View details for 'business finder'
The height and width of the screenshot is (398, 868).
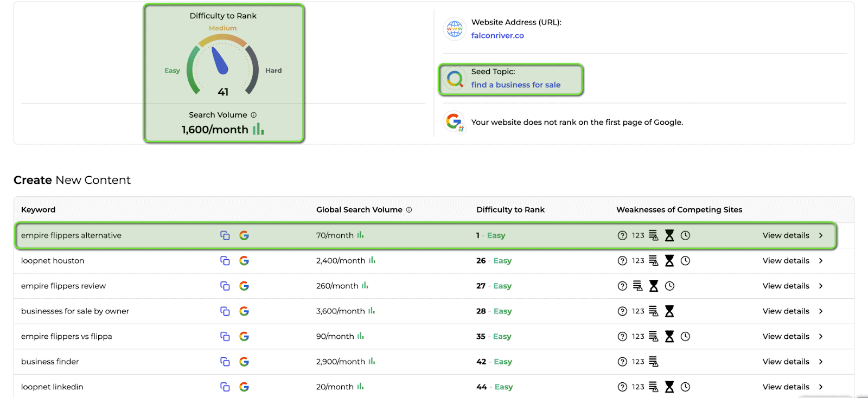pyautogui.click(x=786, y=362)
